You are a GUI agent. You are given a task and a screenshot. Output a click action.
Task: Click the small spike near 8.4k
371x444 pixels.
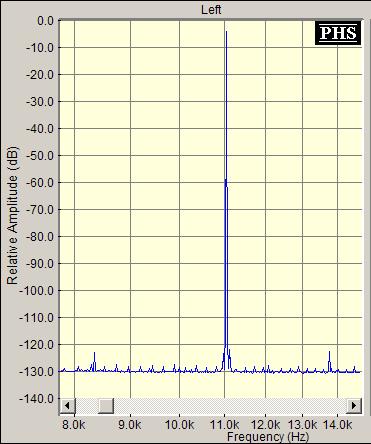[95, 353]
